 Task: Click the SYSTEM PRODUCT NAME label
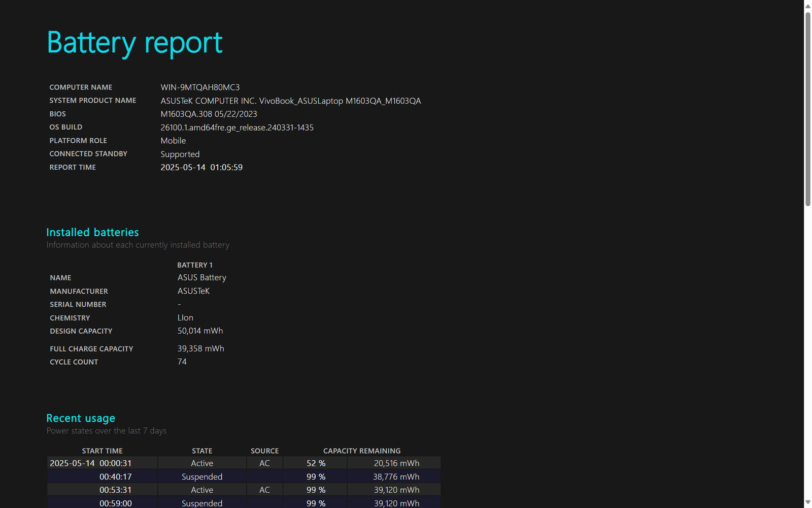[x=92, y=101]
